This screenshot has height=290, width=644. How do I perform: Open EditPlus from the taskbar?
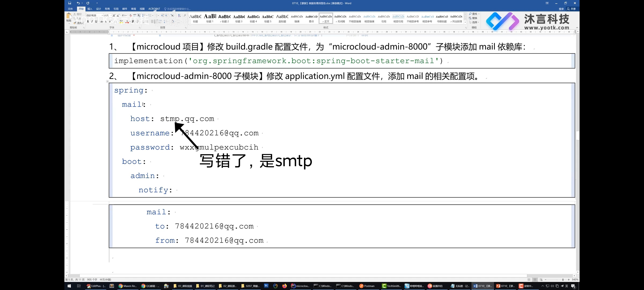(96, 286)
